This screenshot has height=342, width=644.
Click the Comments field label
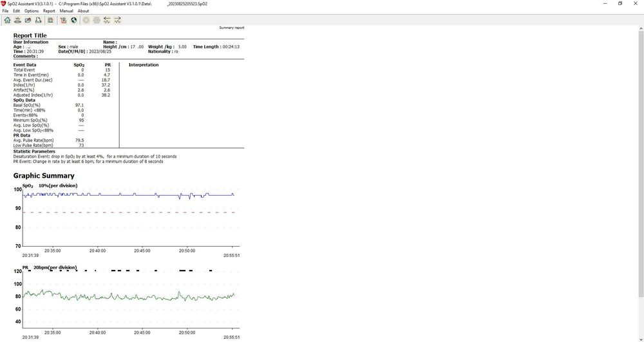pos(26,56)
